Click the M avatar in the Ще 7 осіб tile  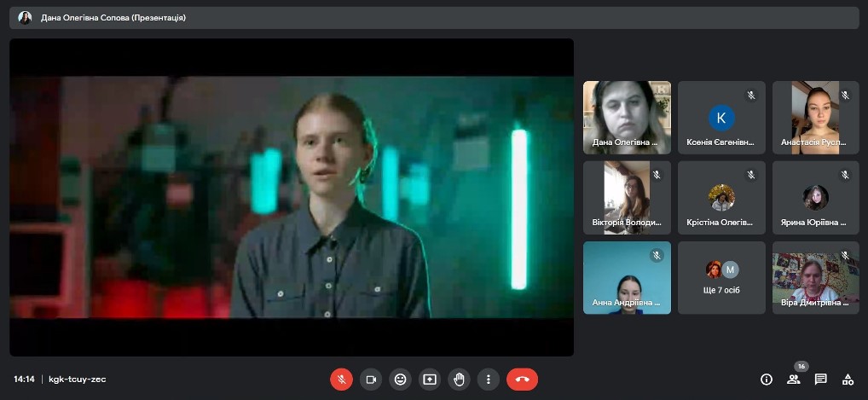(730, 270)
